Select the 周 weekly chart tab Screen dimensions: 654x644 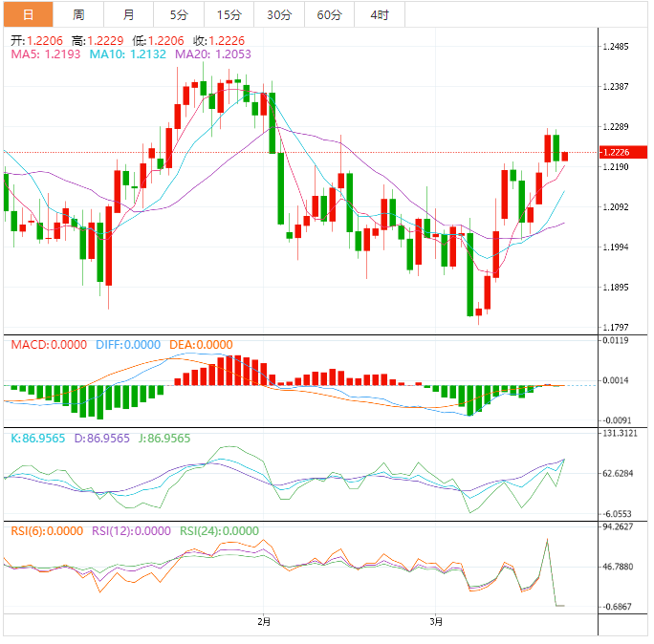pos(78,14)
